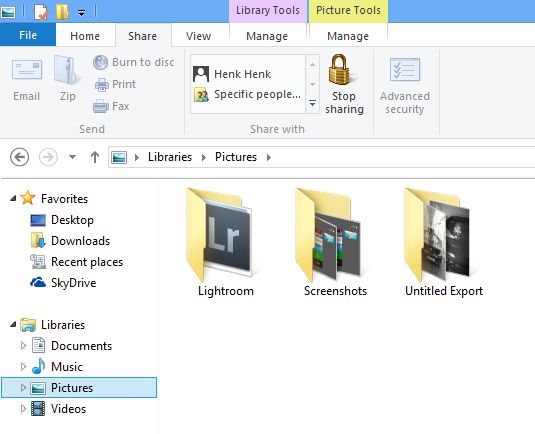Share with Specific people...
The width and height of the screenshot is (535, 434).
coord(248,94)
